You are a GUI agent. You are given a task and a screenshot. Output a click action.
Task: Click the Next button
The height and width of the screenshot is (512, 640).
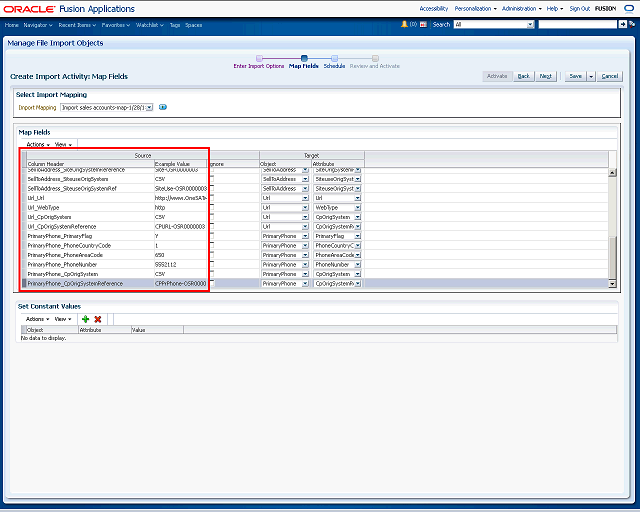(x=546, y=76)
